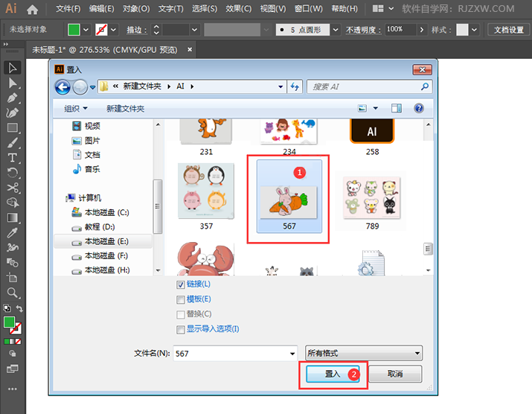Open the 编辑(E) menu
The height and width of the screenshot is (414, 532).
[101, 9]
